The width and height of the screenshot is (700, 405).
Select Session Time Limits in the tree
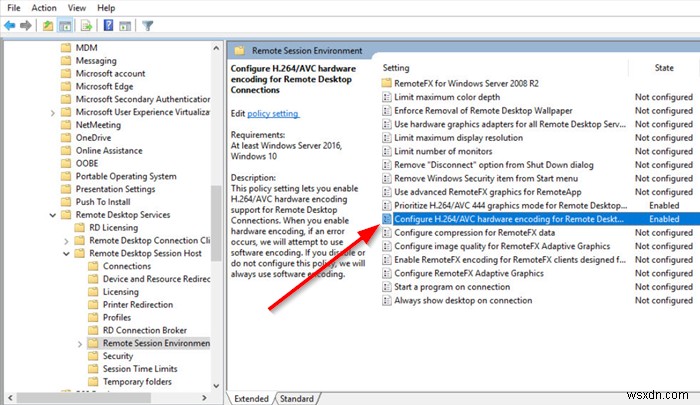tap(140, 369)
